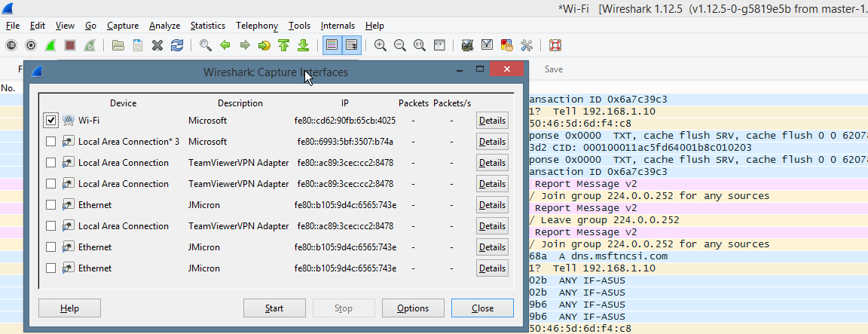868x334 pixels.
Task: Click the Wireshark fin icon in main title bar
Action: click(8, 9)
